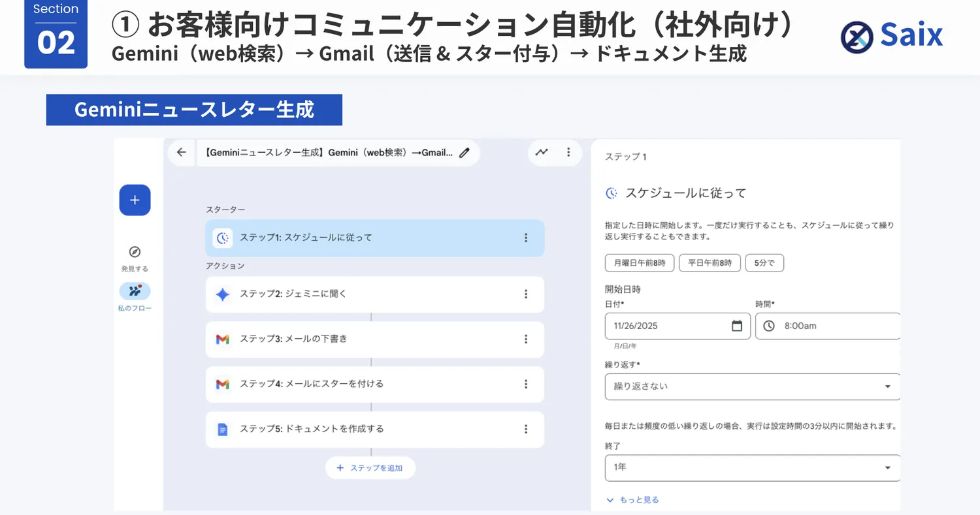
Task: Open more options for ステップ2
Action: pos(526,294)
